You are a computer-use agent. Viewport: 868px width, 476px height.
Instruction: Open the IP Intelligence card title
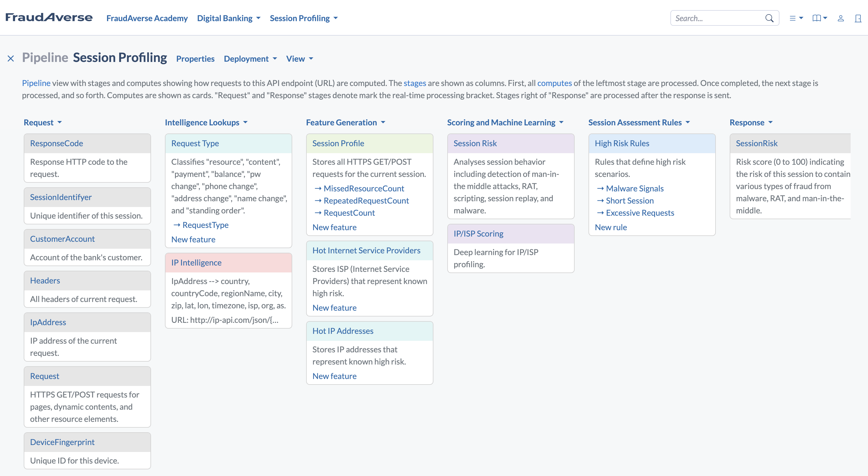coord(196,263)
